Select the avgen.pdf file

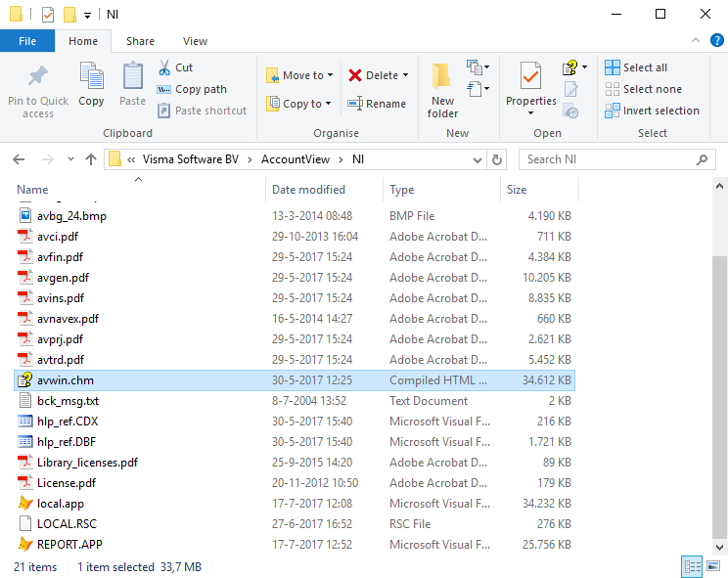[295, 278]
